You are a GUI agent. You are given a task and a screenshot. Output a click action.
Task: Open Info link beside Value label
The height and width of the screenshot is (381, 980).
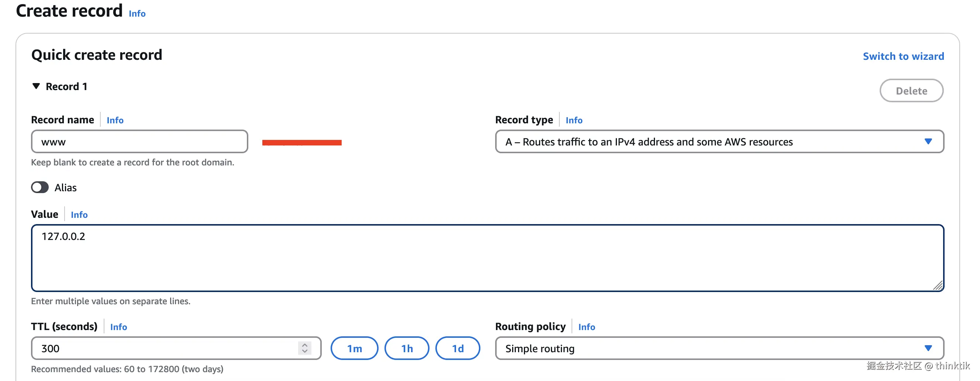coord(79,214)
